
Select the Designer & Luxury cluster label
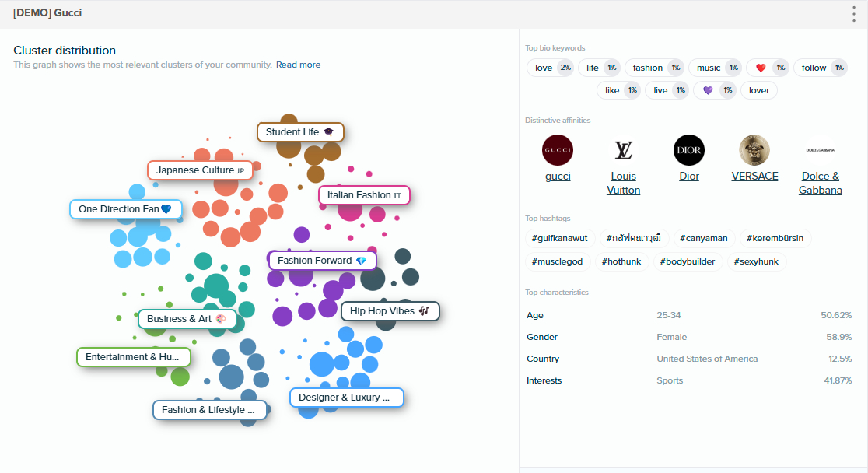pos(346,398)
